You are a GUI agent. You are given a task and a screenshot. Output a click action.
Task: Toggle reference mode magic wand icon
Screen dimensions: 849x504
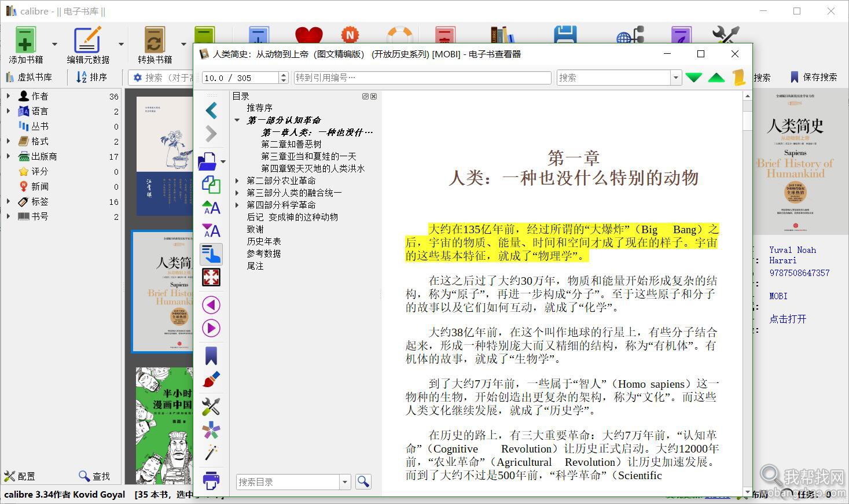click(x=211, y=453)
